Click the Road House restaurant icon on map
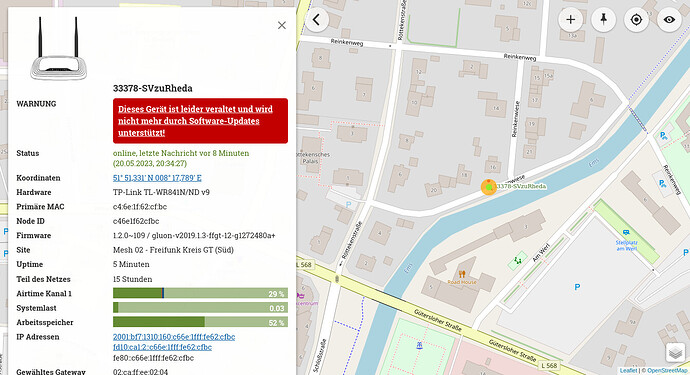Image resolution: width=690 pixels, height=375 pixels. pyautogui.click(x=462, y=274)
